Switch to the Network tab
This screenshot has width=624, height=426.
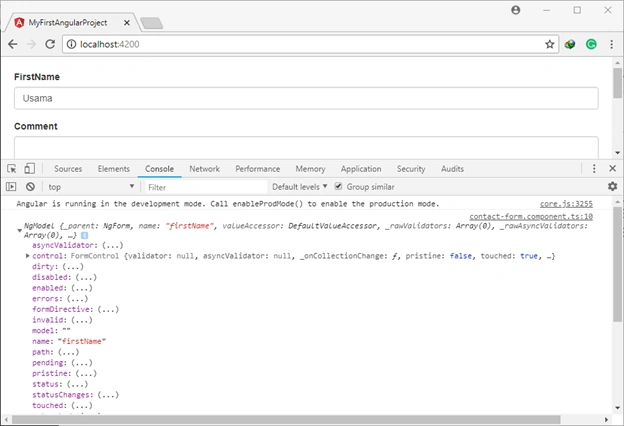point(205,169)
